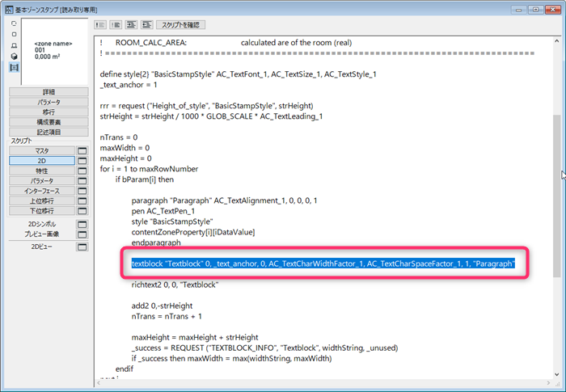The width and height of the screenshot is (566, 392).
Task: Switch to the 2D script
Action: (x=42, y=161)
